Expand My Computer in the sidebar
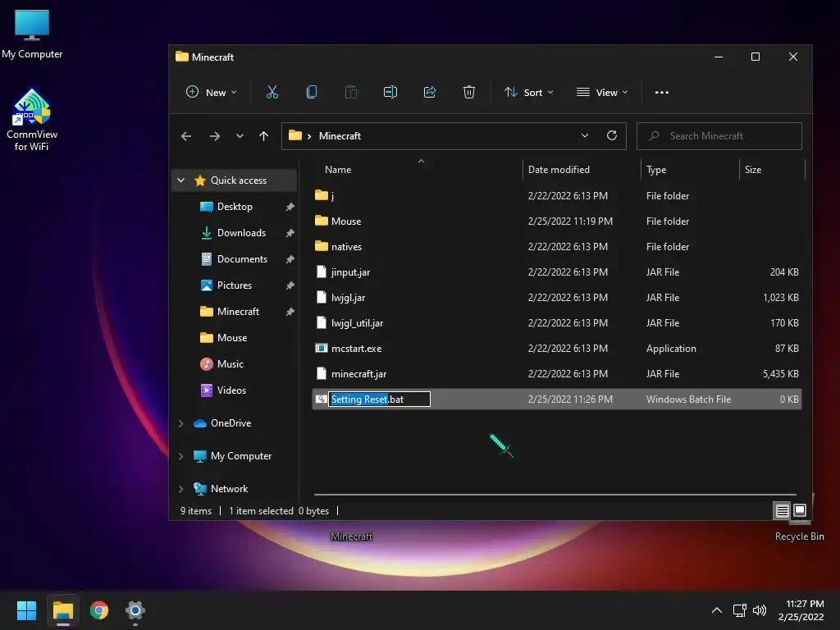Image resolution: width=840 pixels, height=630 pixels. pos(181,456)
